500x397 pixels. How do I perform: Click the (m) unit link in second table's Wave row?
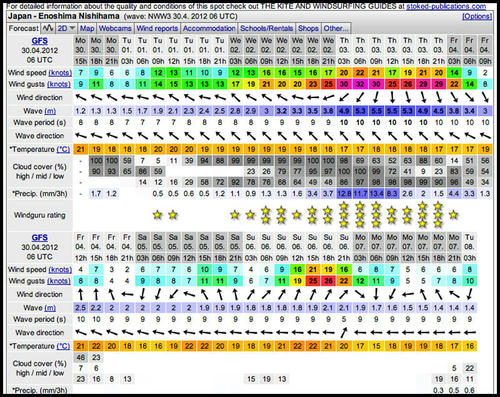point(50,308)
